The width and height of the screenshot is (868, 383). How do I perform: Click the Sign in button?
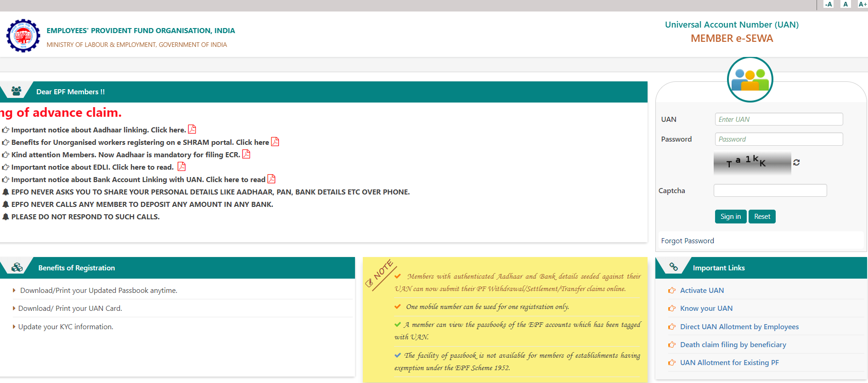click(731, 217)
